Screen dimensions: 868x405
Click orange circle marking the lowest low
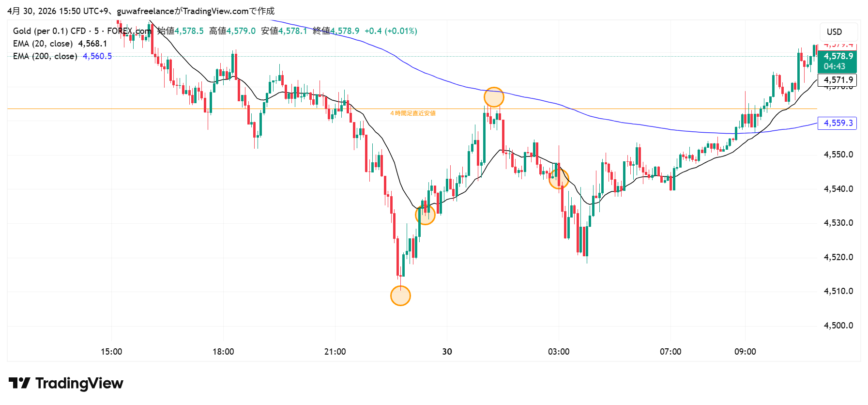[400, 296]
